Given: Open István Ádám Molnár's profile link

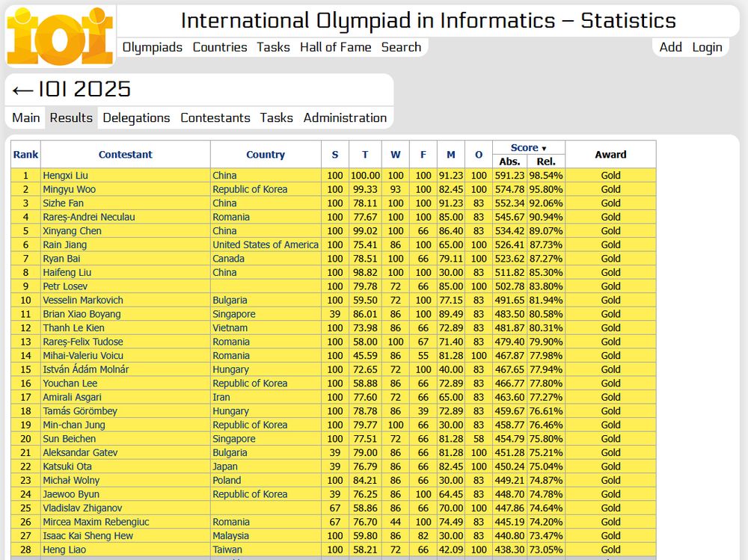Looking at the screenshot, I should pyautogui.click(x=86, y=369).
